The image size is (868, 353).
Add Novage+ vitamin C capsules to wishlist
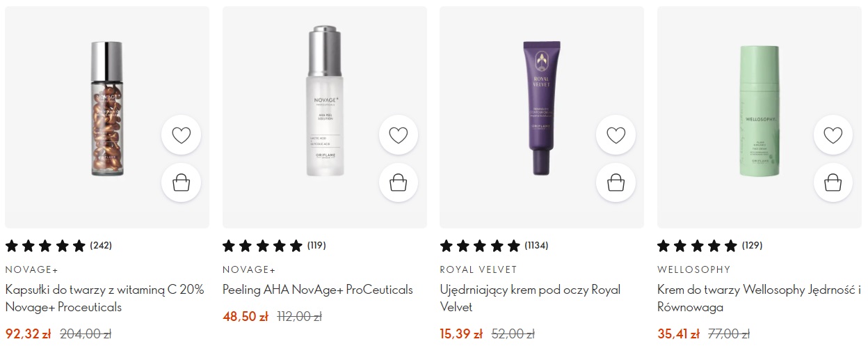181,135
